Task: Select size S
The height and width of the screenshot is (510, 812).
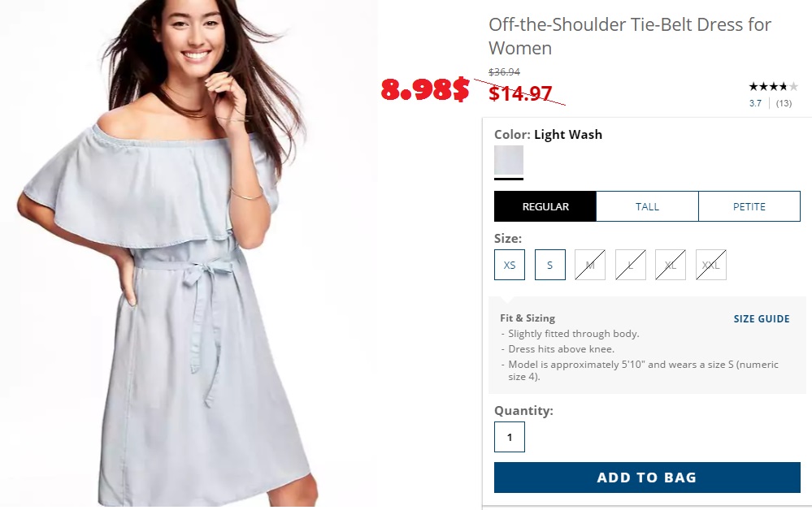Action: (549, 265)
